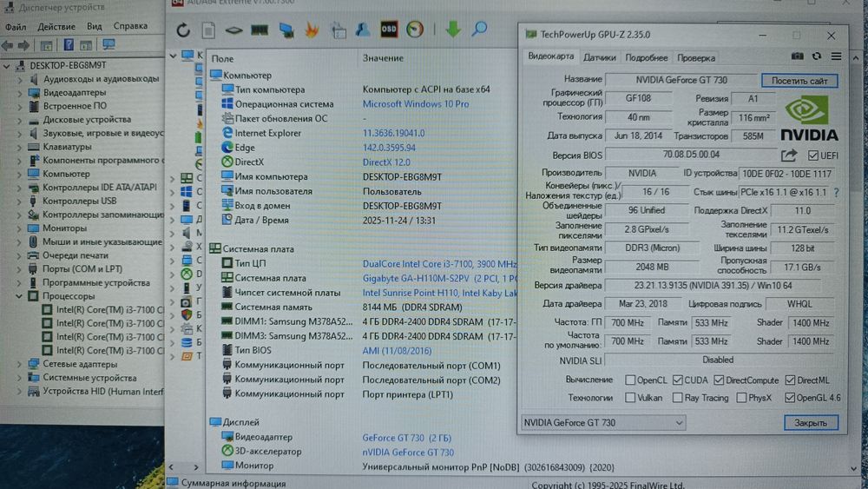Toggle the OpenGL 4.6 checkbox
This screenshot has width=868, height=489.
click(790, 398)
